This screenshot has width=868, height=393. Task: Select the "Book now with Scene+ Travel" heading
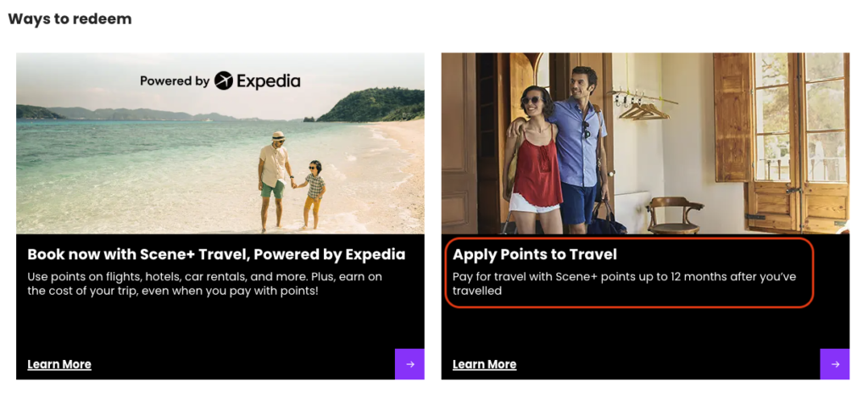click(x=216, y=254)
